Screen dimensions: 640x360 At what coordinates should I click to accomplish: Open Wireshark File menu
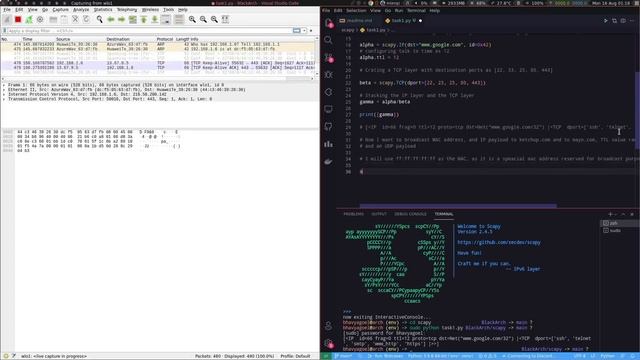pos(7,9)
